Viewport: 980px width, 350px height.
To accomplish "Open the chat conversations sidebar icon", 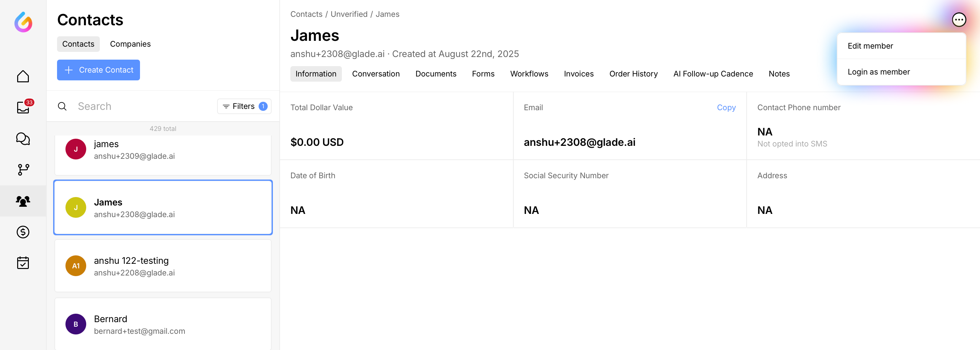I will point(23,139).
